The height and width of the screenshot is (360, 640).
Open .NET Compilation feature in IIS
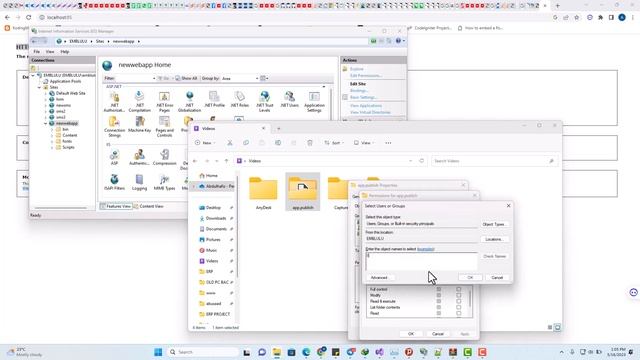[139, 101]
